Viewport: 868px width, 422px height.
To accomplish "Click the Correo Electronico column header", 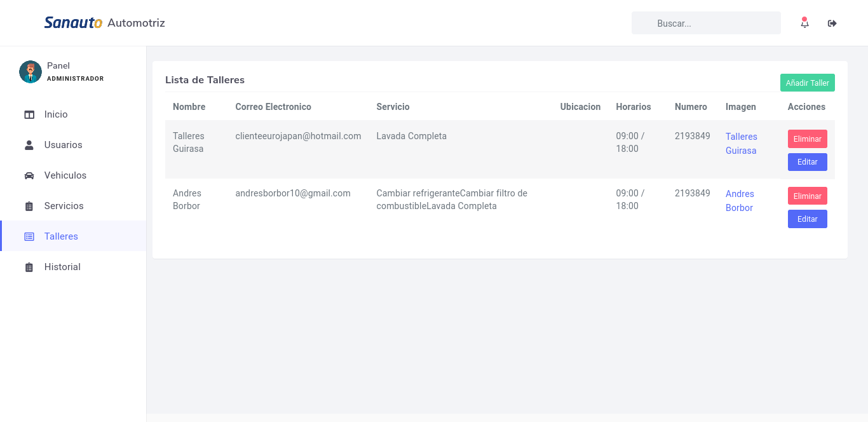I will pyautogui.click(x=273, y=107).
